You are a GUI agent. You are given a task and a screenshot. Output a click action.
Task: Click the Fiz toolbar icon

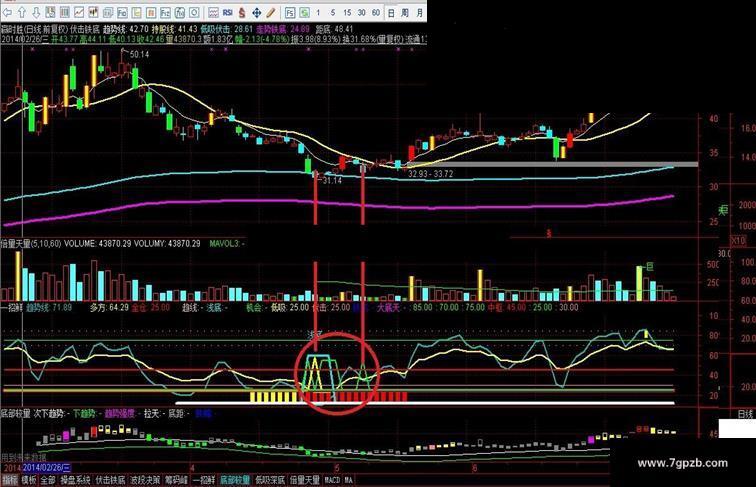point(165,13)
